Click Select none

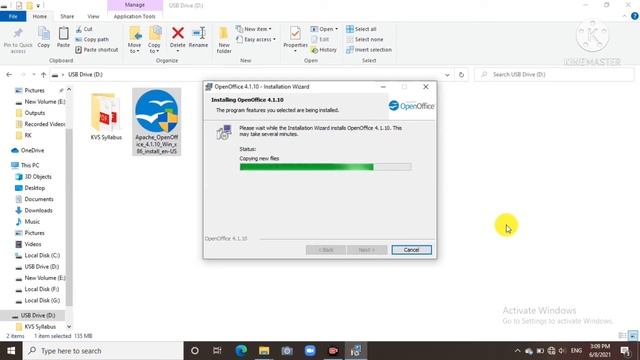tap(364, 40)
